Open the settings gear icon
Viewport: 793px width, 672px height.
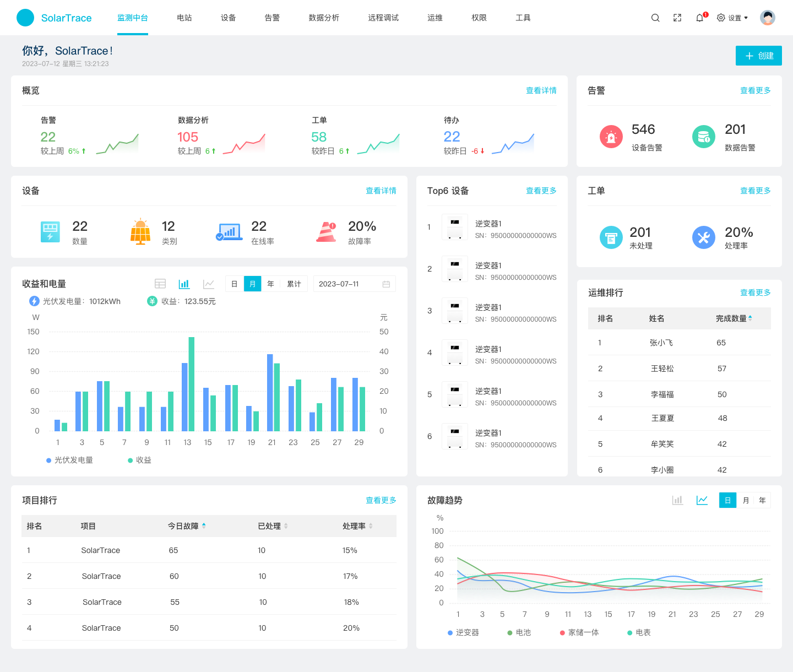pyautogui.click(x=721, y=18)
